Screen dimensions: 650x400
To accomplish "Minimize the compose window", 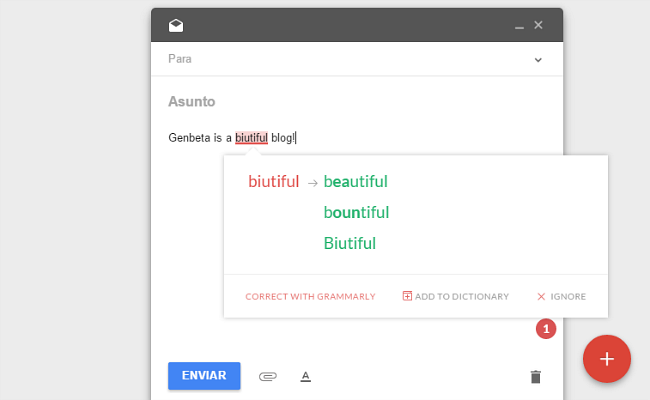I will (519, 27).
